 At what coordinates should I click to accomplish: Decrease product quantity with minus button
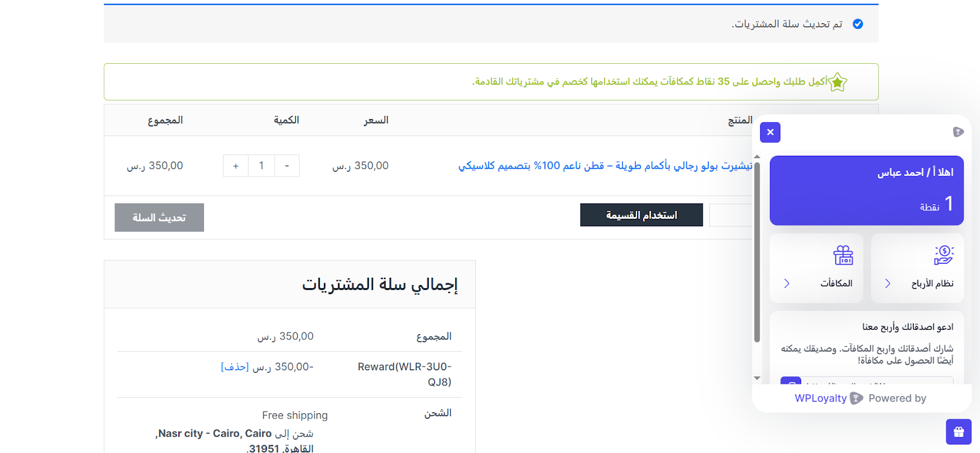[287, 166]
